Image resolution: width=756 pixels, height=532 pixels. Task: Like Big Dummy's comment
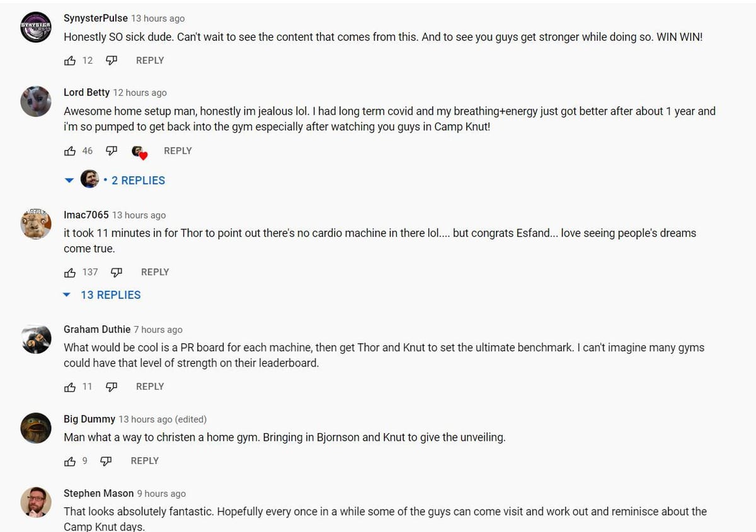tap(70, 461)
